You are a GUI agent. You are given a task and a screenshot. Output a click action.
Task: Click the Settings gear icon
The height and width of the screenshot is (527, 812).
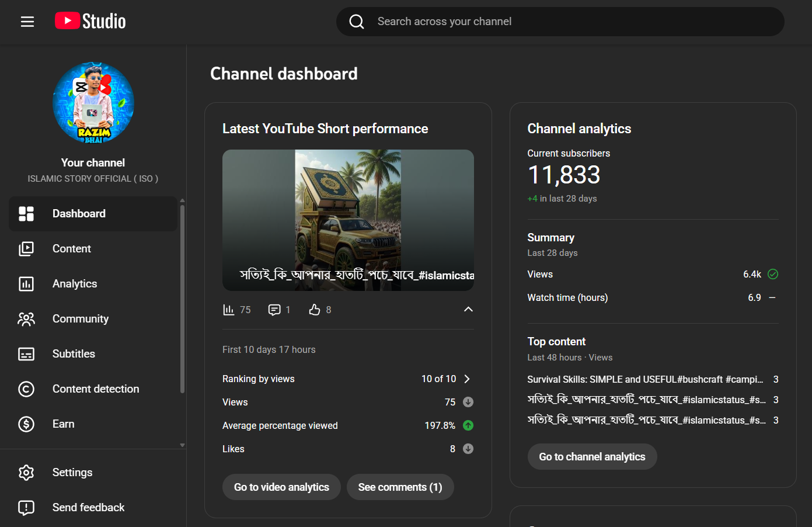coord(26,473)
